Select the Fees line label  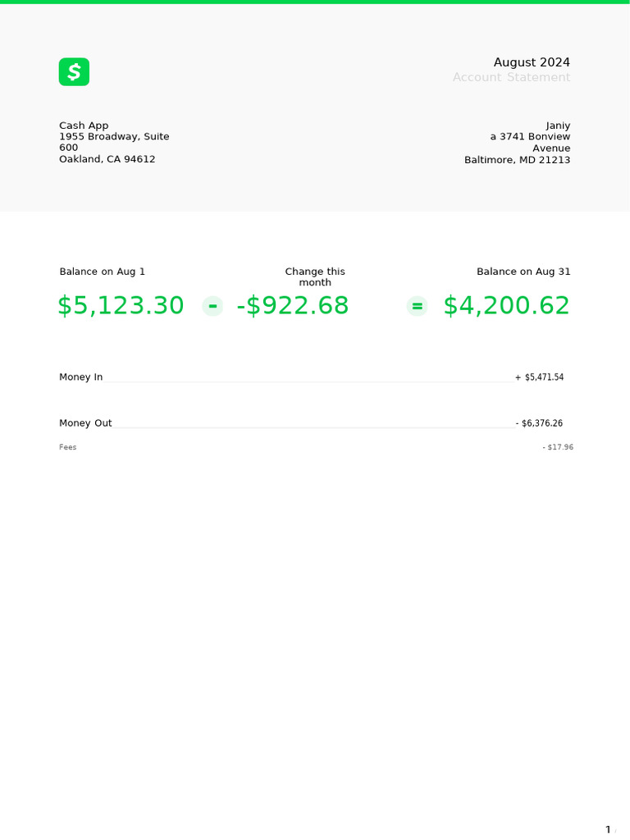[x=68, y=447]
